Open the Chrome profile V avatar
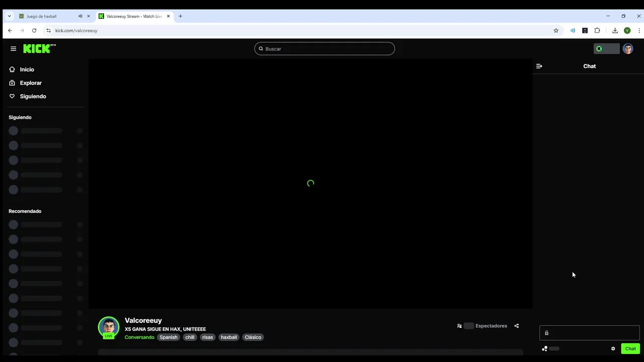This screenshot has height=362, width=644. 627,31
